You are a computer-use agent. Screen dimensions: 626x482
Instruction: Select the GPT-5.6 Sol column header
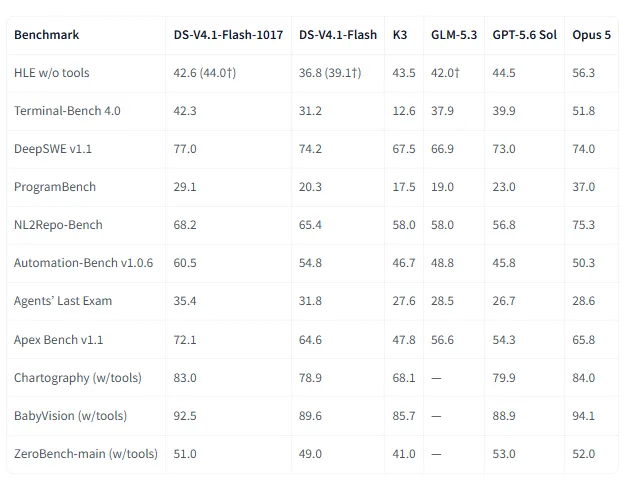pyautogui.click(x=525, y=35)
